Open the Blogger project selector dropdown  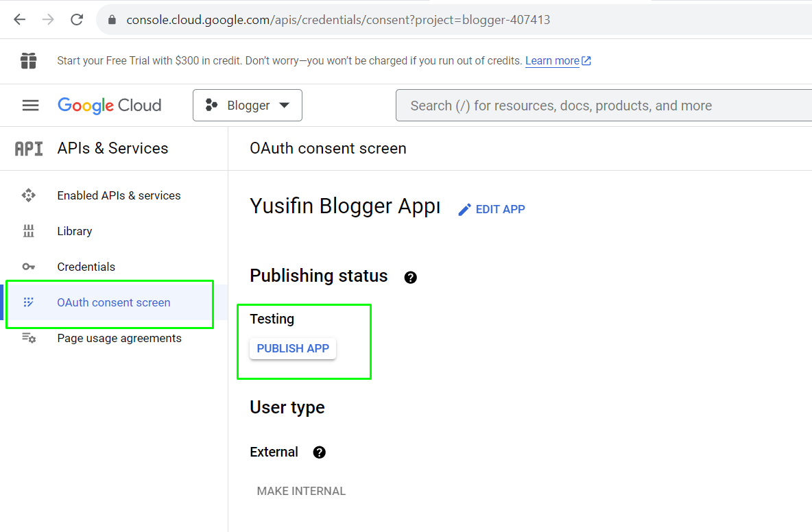click(248, 106)
